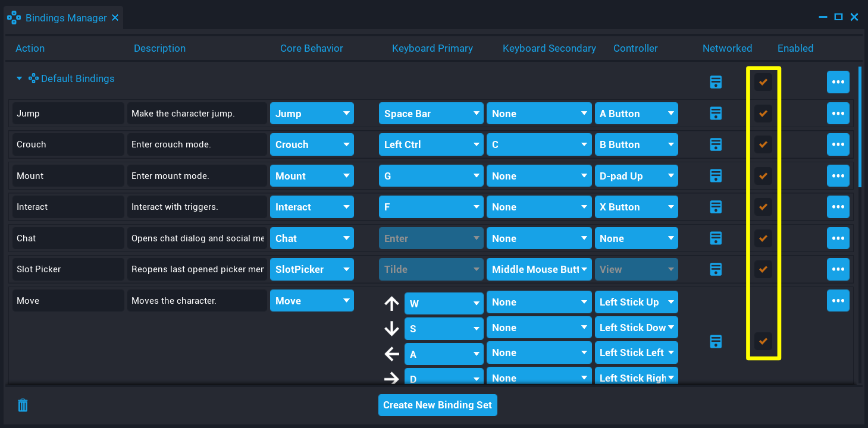Open the Space Bar keyboard primary dropdown
This screenshot has height=428, width=868.
tap(431, 113)
